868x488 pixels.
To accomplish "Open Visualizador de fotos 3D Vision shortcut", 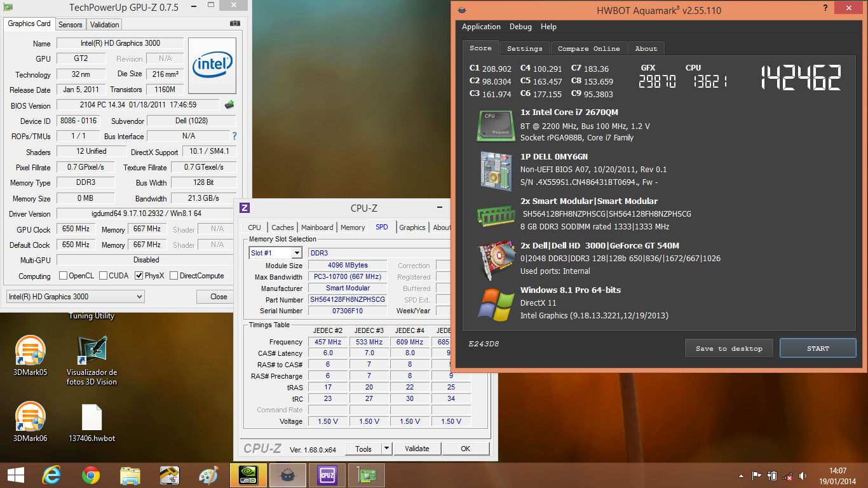I will pyautogui.click(x=92, y=360).
